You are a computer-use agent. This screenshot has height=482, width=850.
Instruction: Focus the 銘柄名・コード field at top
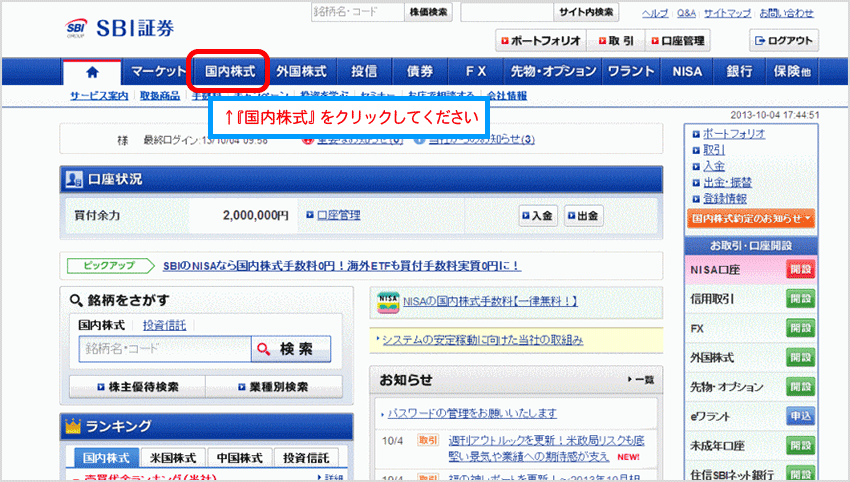pos(358,12)
